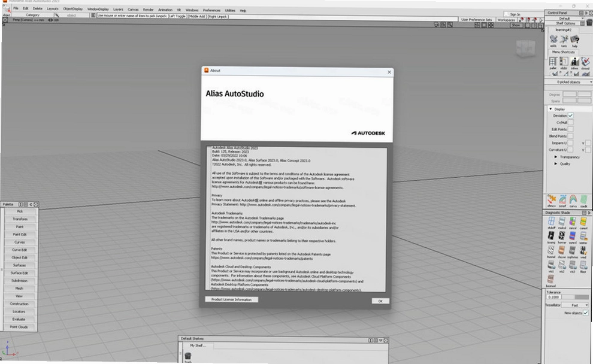Click the Tolerance value field
This screenshot has width=593, height=364.
pyautogui.click(x=553, y=297)
